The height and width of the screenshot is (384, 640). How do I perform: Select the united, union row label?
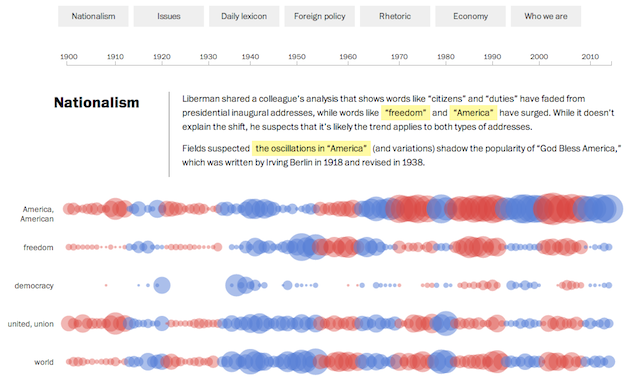pyautogui.click(x=31, y=324)
